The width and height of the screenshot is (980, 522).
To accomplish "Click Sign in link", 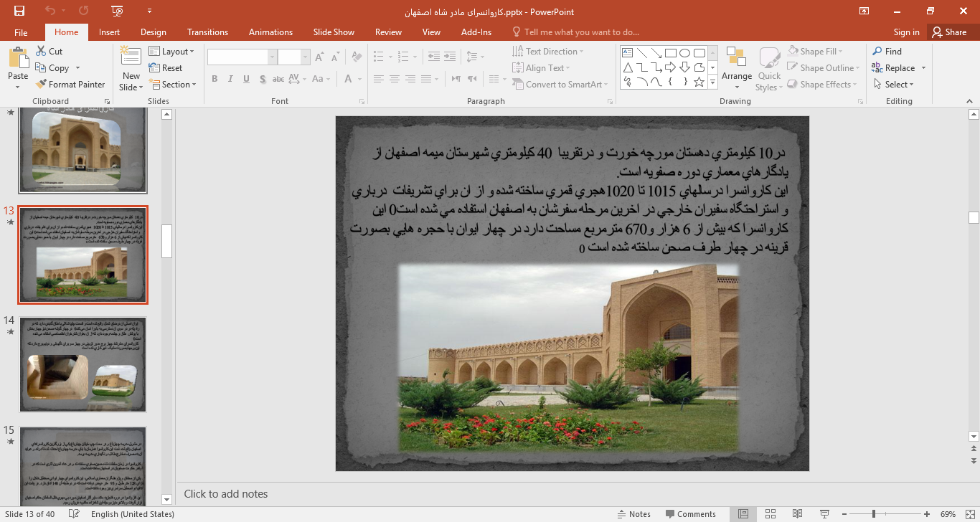I will point(906,32).
